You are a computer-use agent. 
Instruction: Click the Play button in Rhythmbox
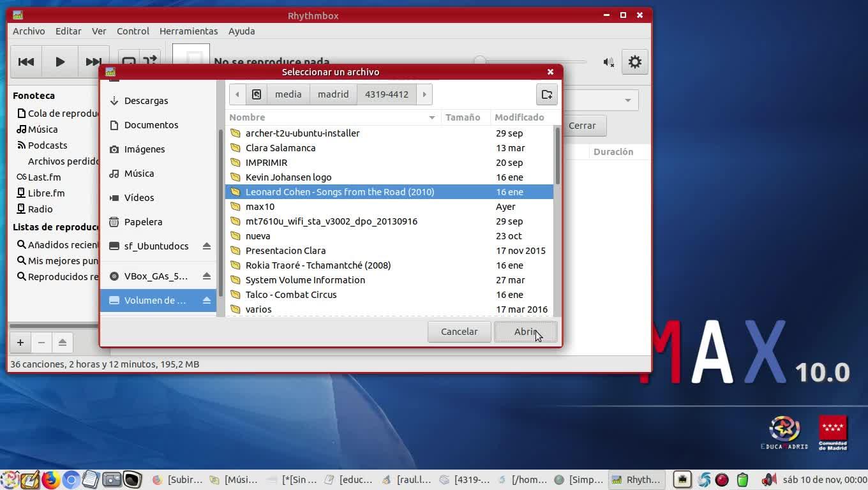(x=60, y=62)
